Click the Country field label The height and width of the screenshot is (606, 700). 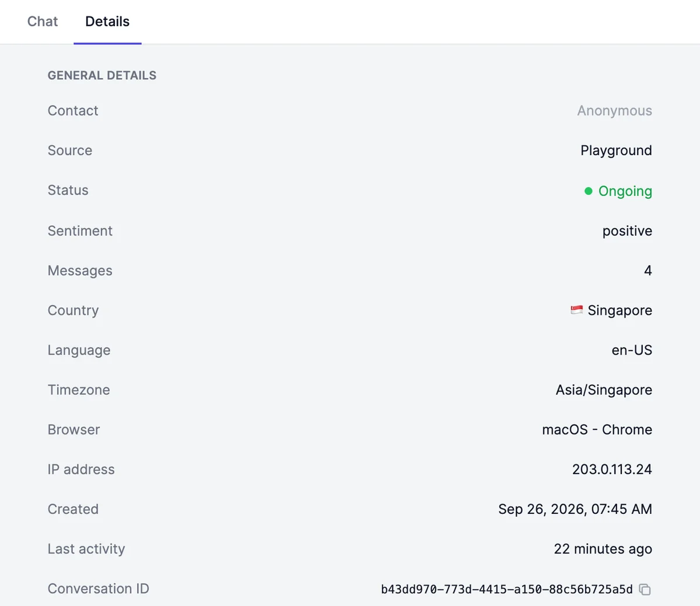73,310
